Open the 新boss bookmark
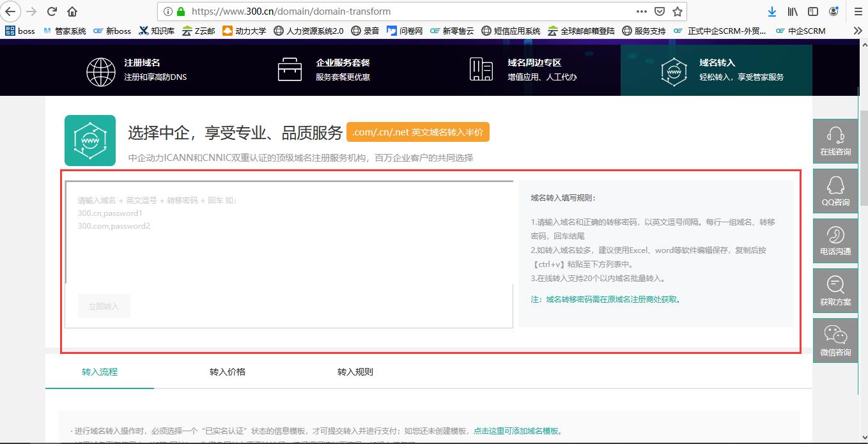868x444 pixels. coord(112,31)
